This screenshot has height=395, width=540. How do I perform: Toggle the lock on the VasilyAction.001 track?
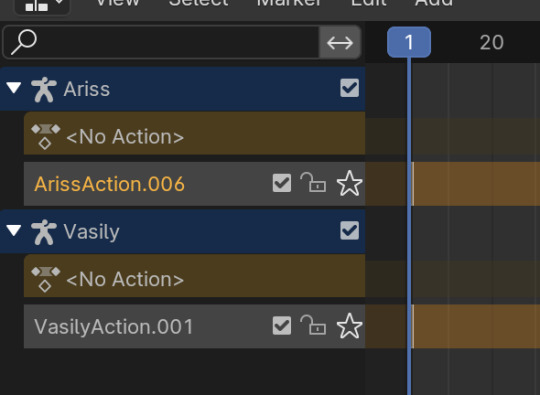coord(313,325)
